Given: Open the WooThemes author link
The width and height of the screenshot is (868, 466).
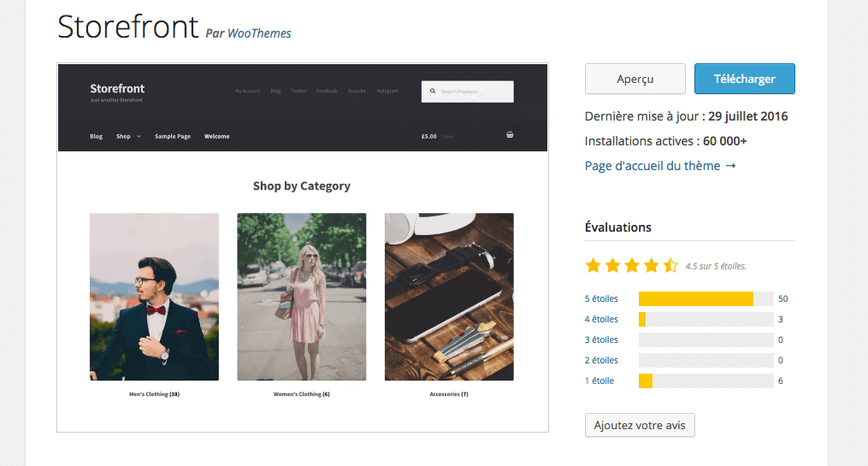Looking at the screenshot, I should click(259, 33).
